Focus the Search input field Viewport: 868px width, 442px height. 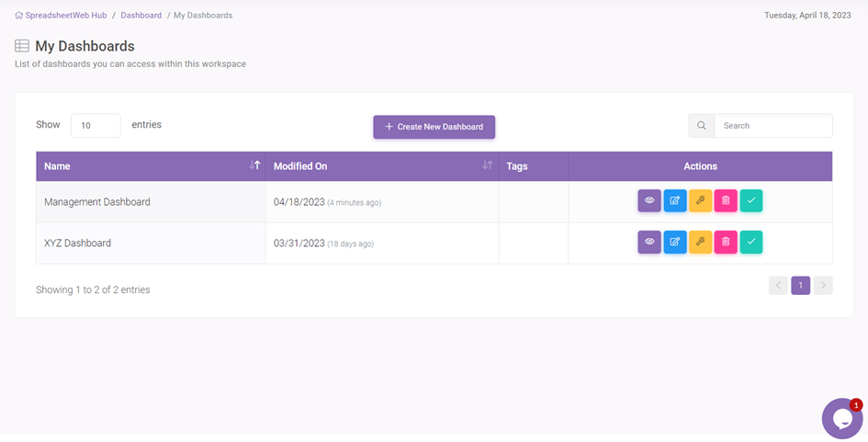(x=773, y=126)
